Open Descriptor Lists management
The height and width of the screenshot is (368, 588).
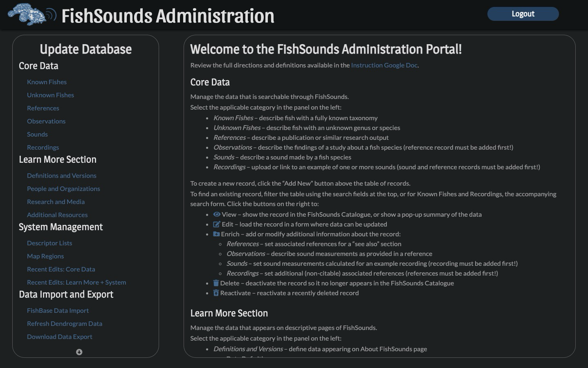[x=49, y=243]
